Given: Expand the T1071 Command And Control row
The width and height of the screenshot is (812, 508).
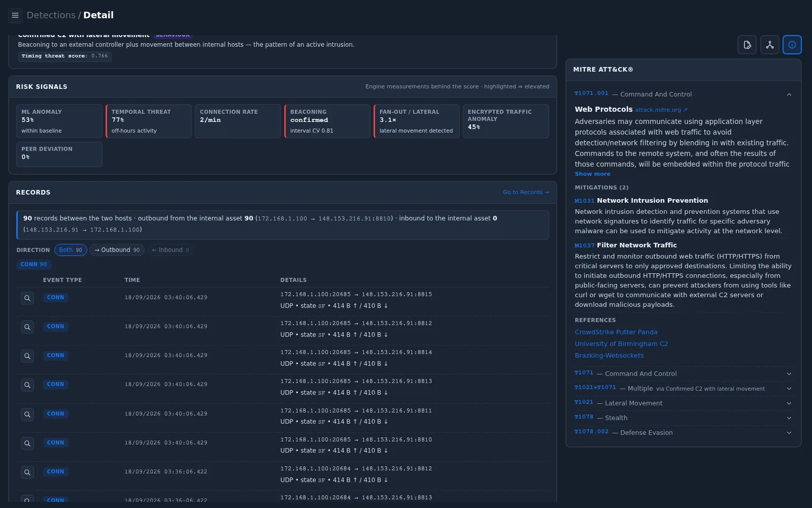Looking at the screenshot, I should tap(683, 374).
